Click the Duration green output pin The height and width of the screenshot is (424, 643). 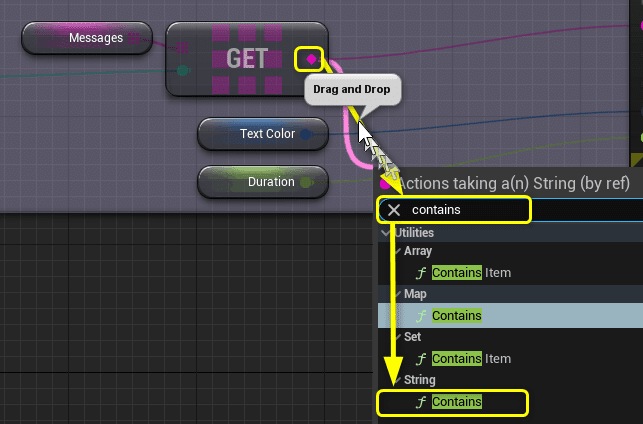(x=306, y=182)
